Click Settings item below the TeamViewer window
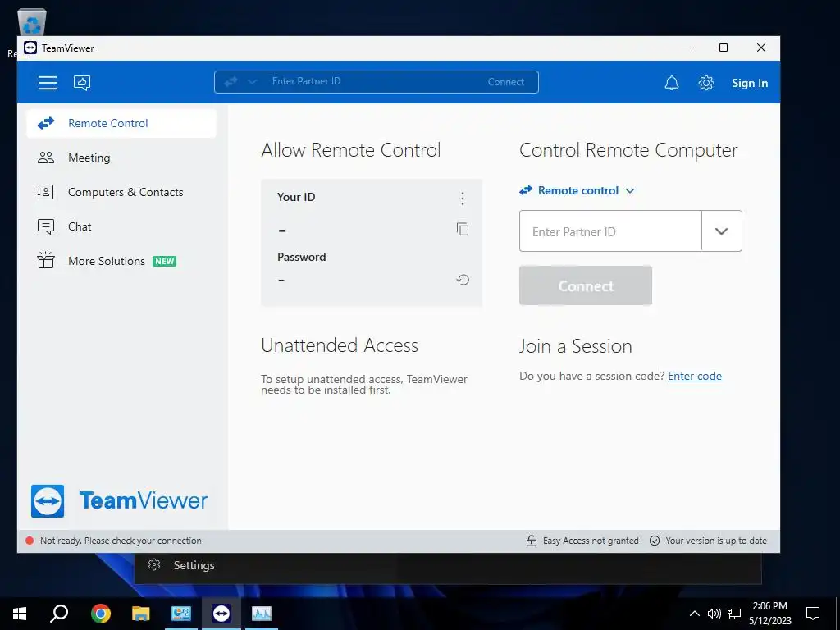Screen dimensions: 840x630 [181, 565]
